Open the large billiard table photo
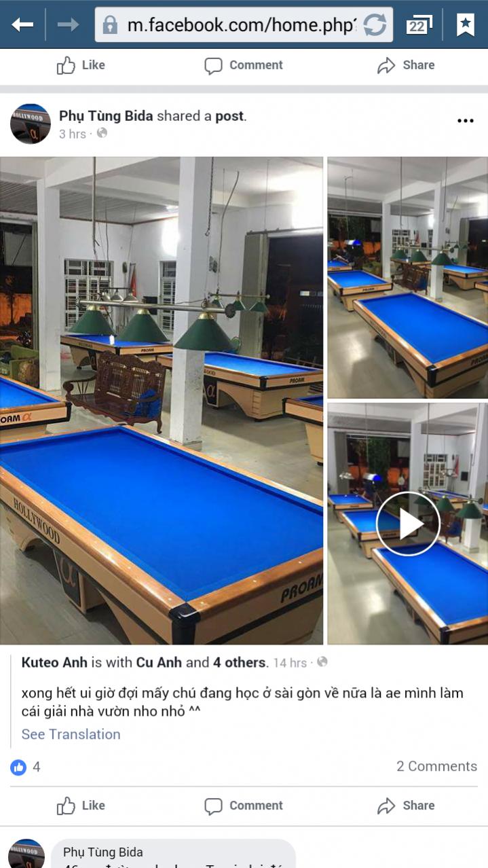This screenshot has height=868, width=488. 162,401
